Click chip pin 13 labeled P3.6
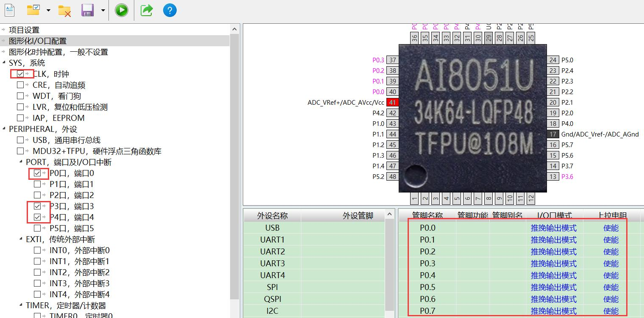This screenshot has height=318, width=644. tap(553, 177)
